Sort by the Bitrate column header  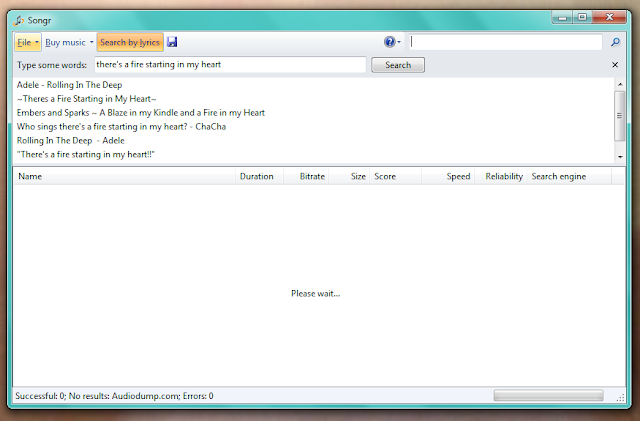[x=306, y=176]
